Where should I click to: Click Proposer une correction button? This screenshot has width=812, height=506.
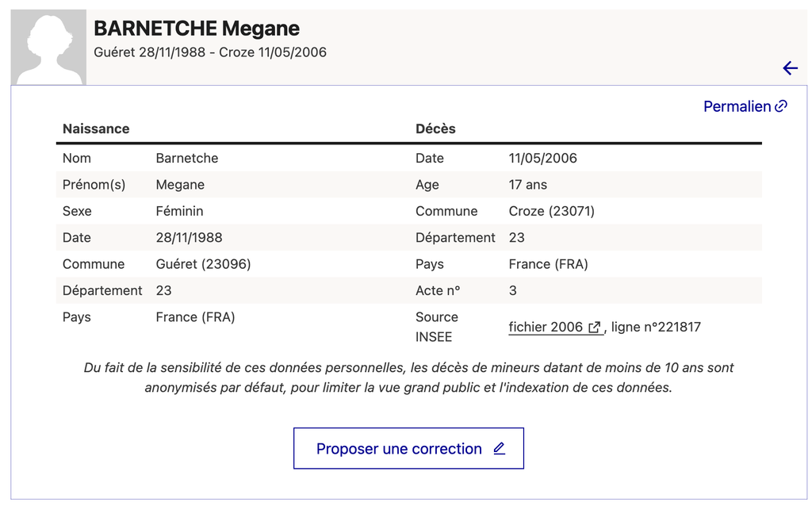pos(408,449)
